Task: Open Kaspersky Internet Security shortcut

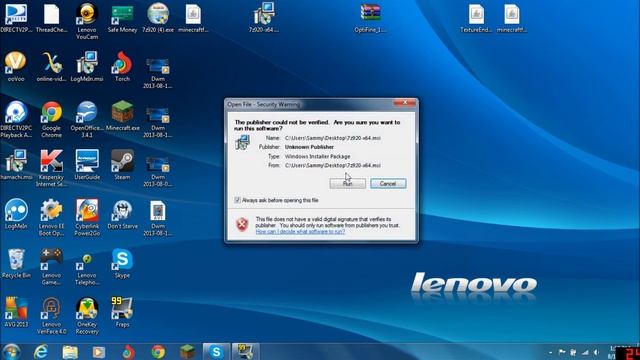Action: (x=51, y=168)
